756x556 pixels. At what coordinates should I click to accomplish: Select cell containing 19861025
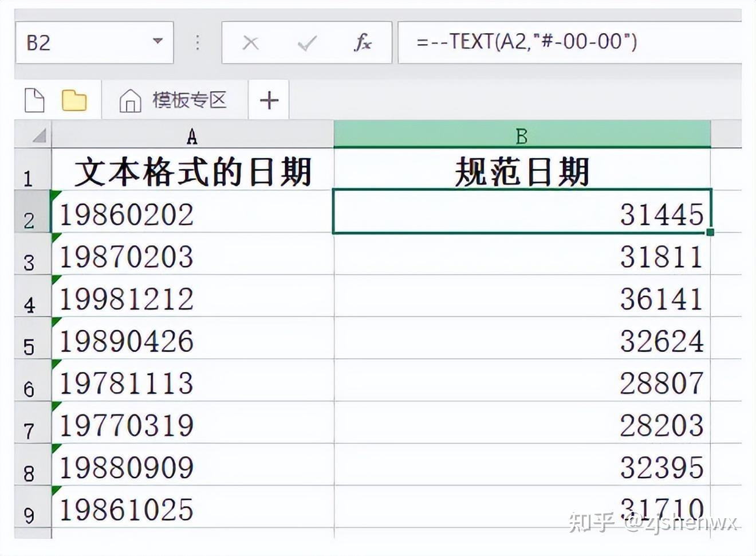[192, 507]
